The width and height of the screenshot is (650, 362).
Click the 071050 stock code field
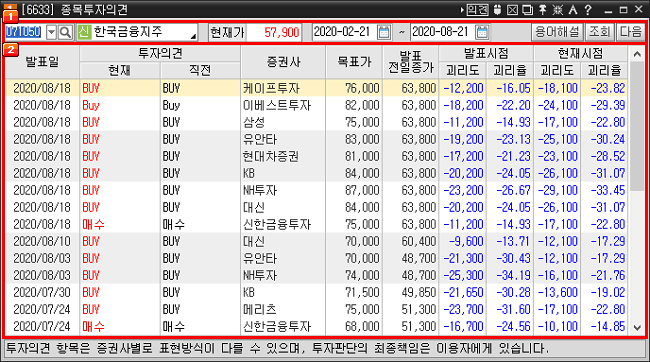click(x=23, y=32)
